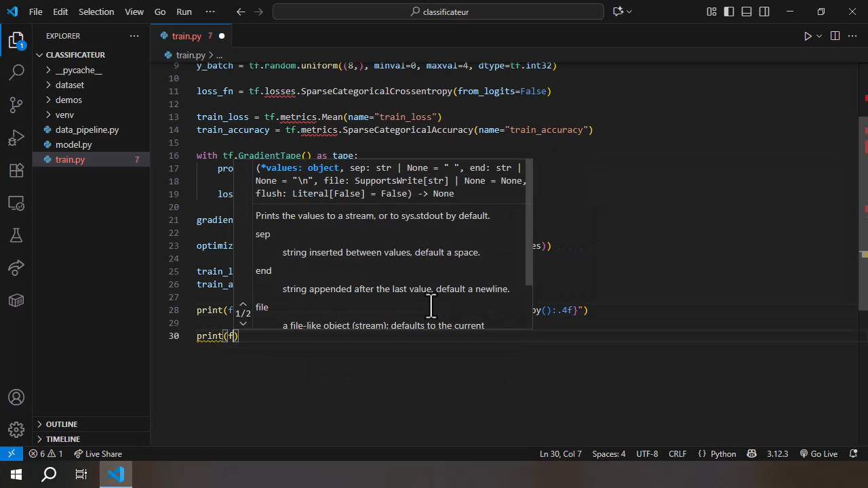Open the Testing flask icon view
Viewport: 868px width, 488px height.
(16, 235)
